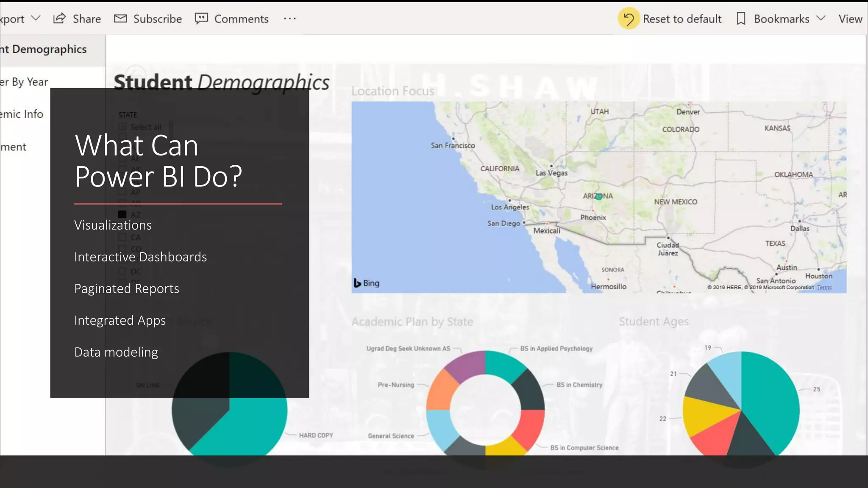Image resolution: width=868 pixels, height=488 pixels.
Task: Click the Comments speech bubble icon
Action: tap(201, 18)
